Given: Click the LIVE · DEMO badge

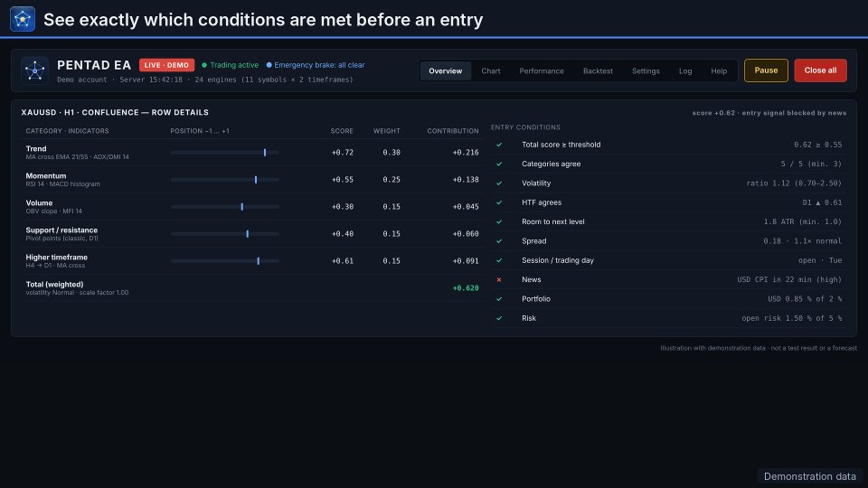Looking at the screenshot, I should [166, 65].
